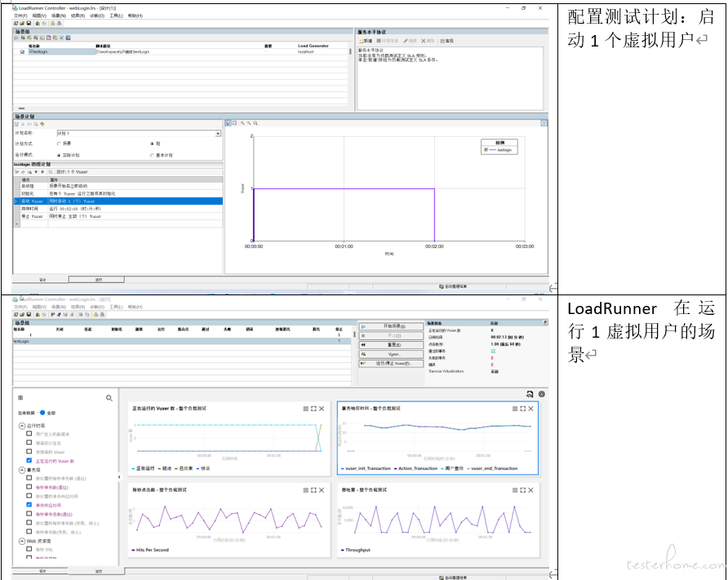Image resolution: width=728 pixels, height=580 pixels.
Task: Maximize the 正在运行的 Vuser 数 graph
Action: 313,409
